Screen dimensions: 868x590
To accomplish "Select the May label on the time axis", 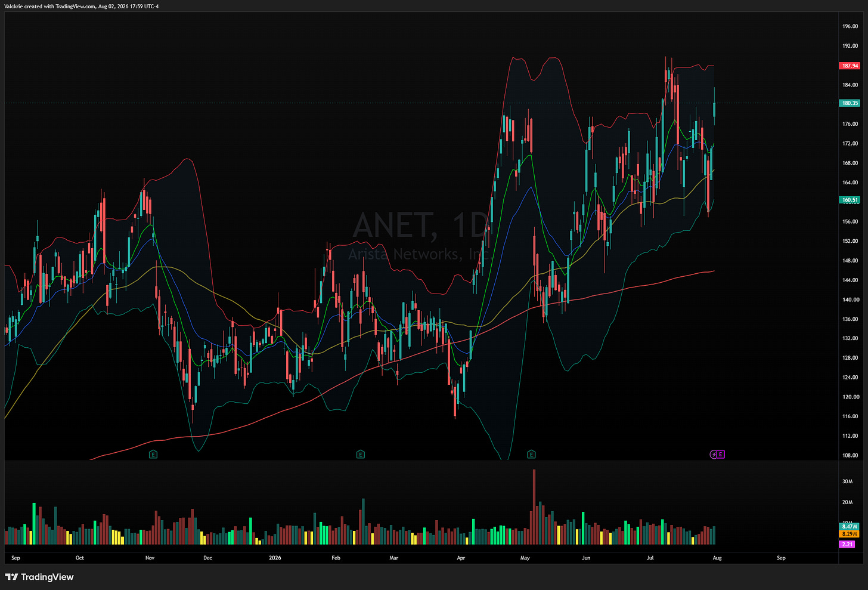I will coord(525,558).
